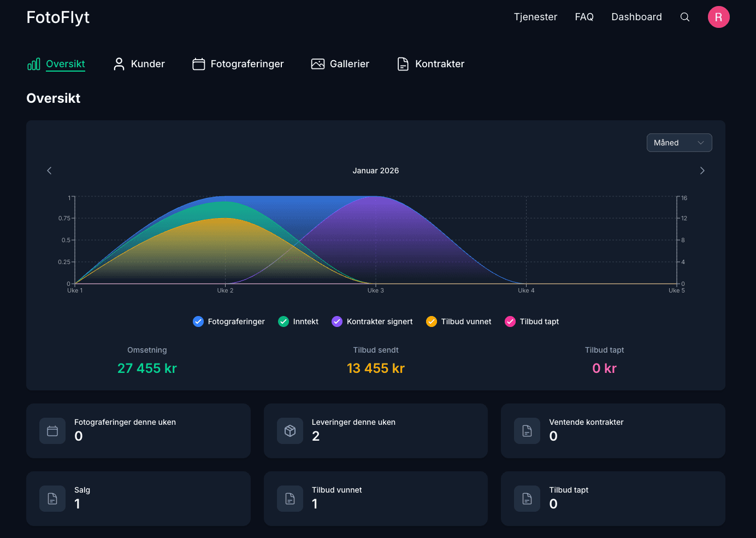The width and height of the screenshot is (756, 538).
Task: Click the pink Tilbud tapt legend swatch
Action: pos(510,321)
